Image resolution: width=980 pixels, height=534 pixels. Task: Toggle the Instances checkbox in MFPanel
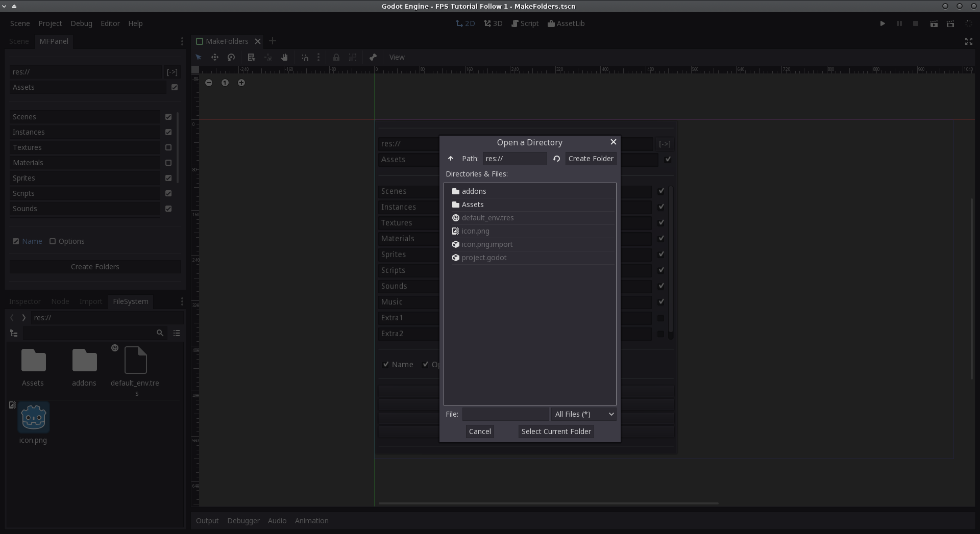click(168, 132)
